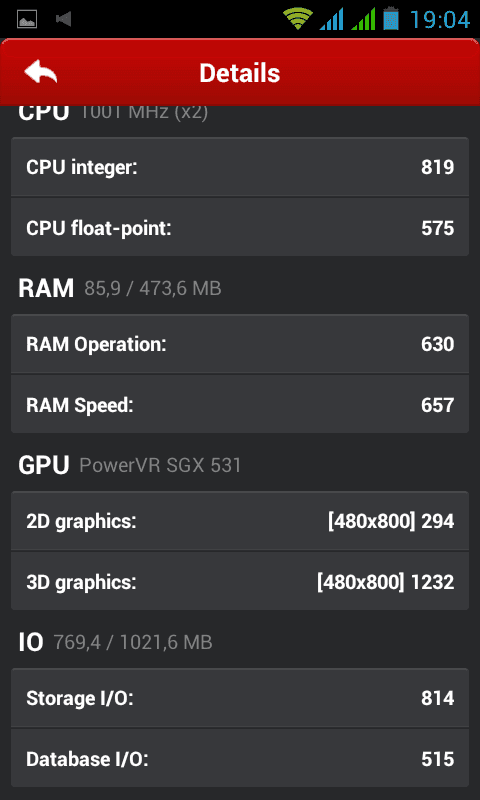Select the Database I/O row

point(240,759)
